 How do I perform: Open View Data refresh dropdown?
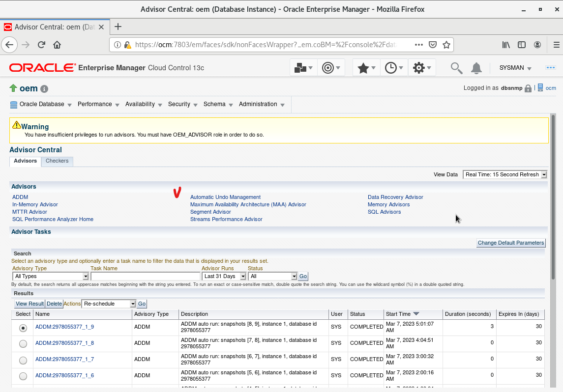[505, 175]
